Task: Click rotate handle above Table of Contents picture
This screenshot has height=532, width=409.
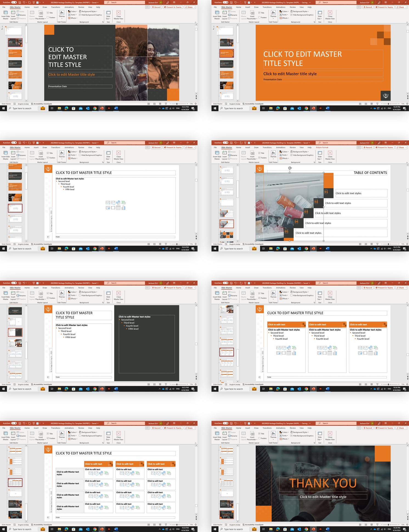Action: click(x=290, y=168)
